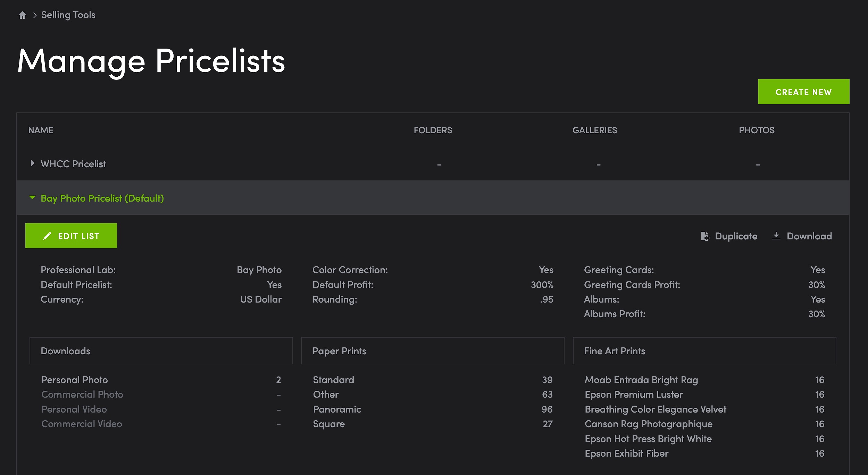The image size is (868, 475).
Task: Open Selling Tools breadcrumb link
Action: pos(68,15)
